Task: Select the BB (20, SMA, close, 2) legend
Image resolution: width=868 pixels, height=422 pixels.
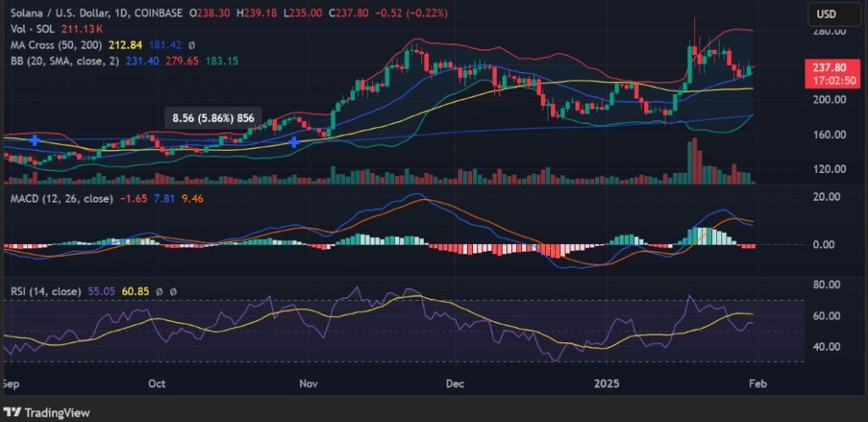Action: (64, 61)
